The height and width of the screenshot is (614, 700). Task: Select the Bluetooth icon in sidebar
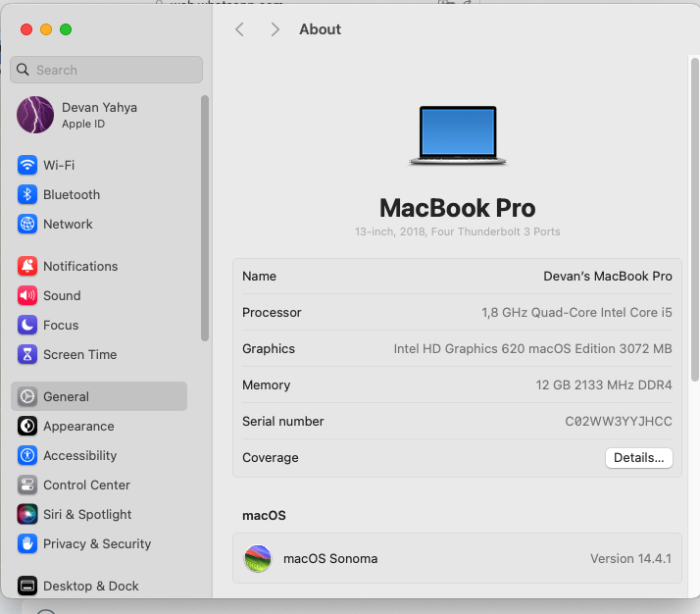27,194
